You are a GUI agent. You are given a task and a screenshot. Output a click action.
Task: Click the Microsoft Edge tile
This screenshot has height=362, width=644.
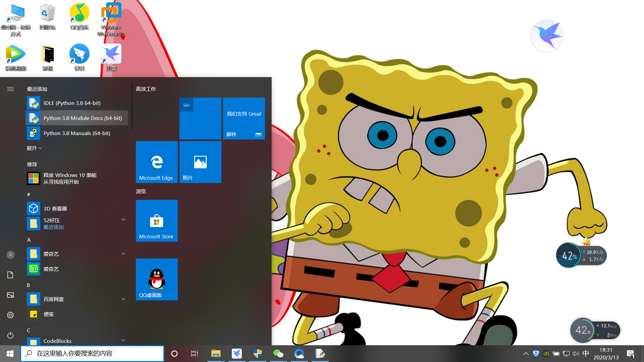click(x=157, y=162)
